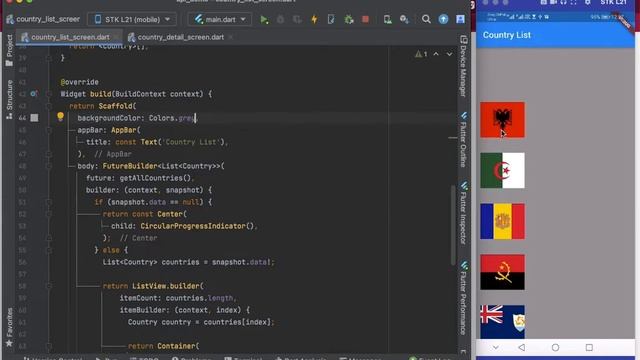
Task: Open the Structure tool window
Action: click(x=9, y=99)
